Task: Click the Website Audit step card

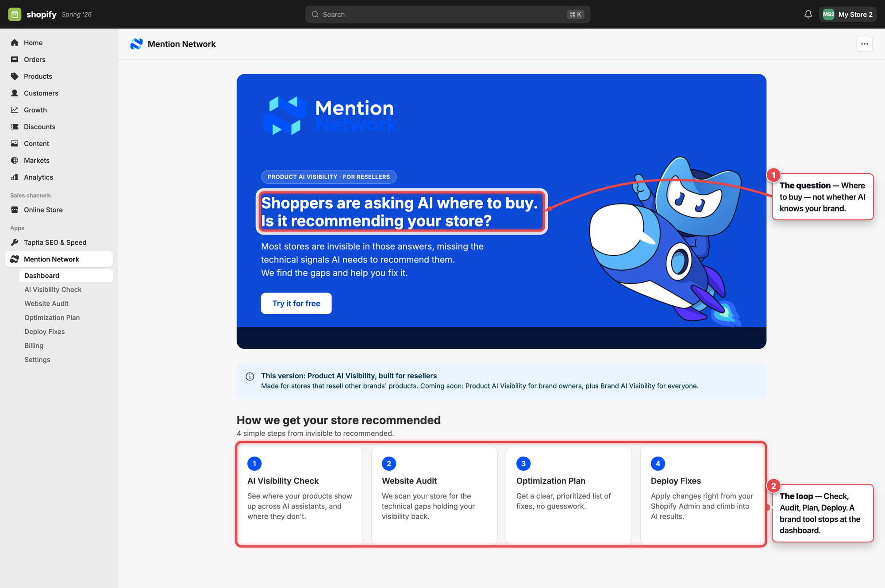Action: pos(434,495)
